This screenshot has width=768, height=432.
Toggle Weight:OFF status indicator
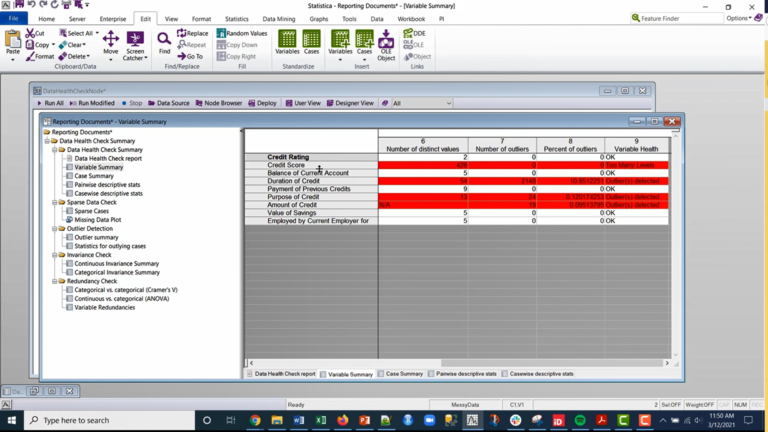pos(699,405)
